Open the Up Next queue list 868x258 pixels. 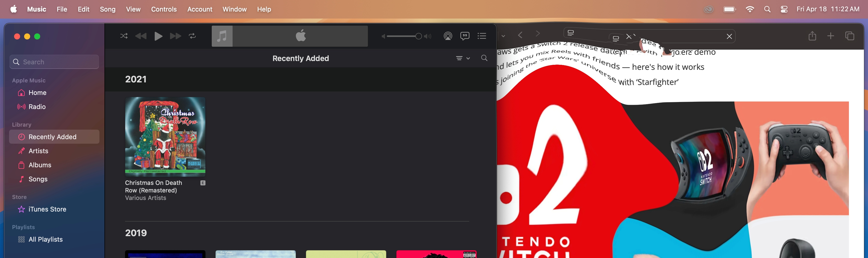coord(482,36)
